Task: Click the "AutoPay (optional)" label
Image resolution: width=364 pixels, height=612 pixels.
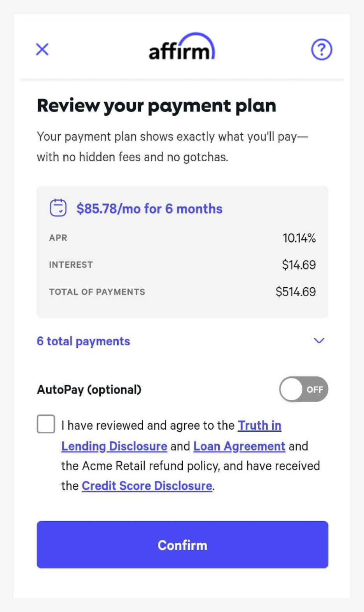Action: [89, 390]
